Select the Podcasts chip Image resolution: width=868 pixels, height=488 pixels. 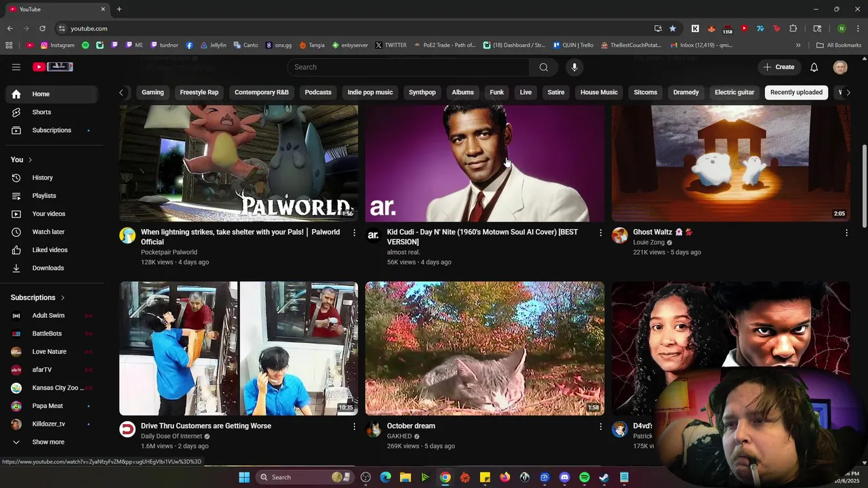tap(318, 92)
